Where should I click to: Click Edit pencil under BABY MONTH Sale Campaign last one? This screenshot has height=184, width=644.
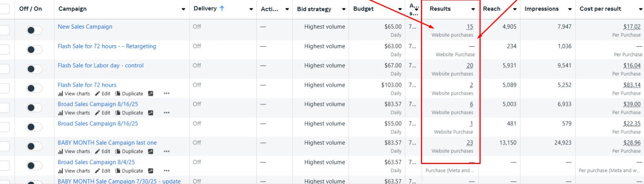102,152
